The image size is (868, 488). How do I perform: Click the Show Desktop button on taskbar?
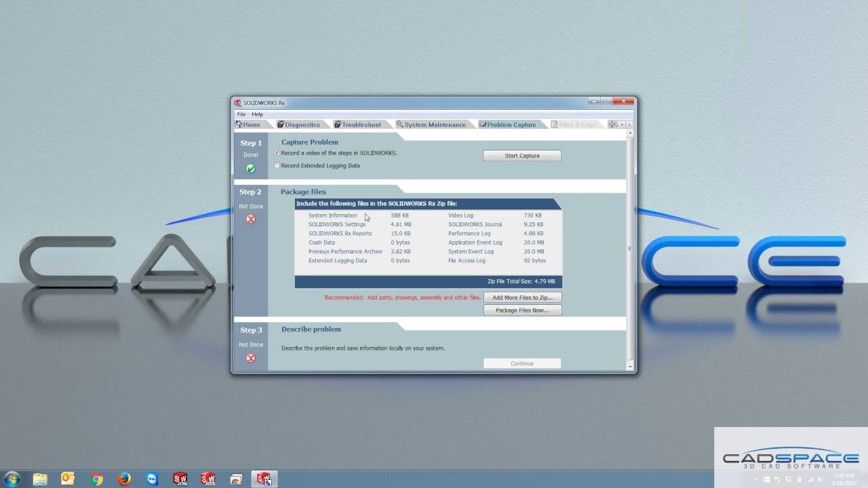(864, 479)
